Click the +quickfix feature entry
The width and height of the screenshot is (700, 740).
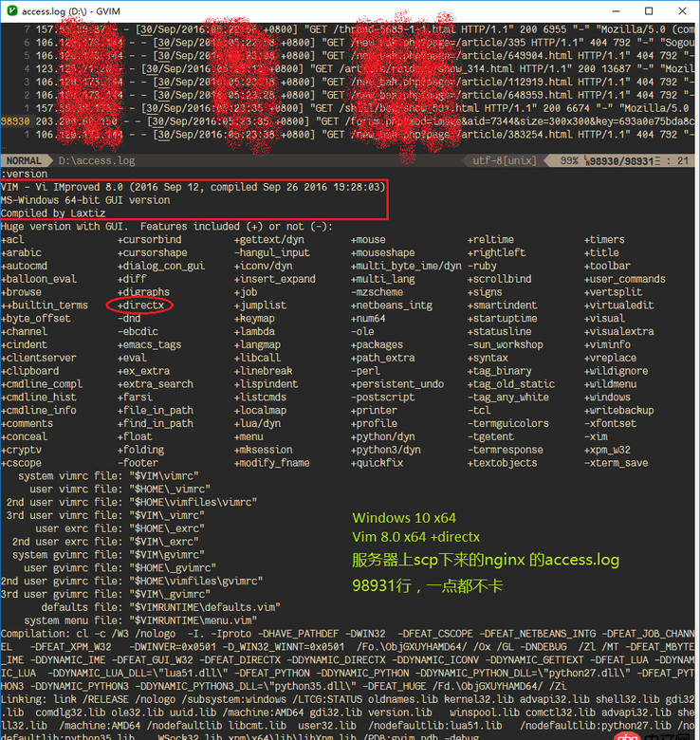click(x=377, y=463)
